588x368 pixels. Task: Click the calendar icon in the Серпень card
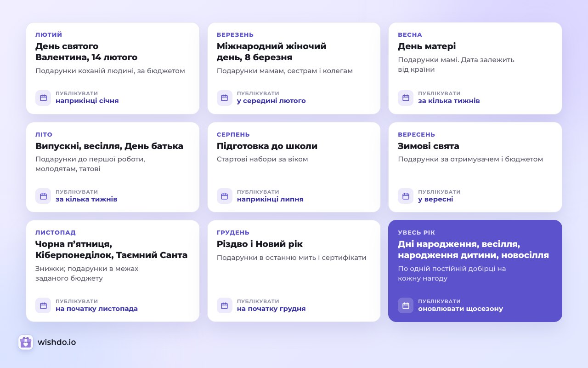click(x=225, y=196)
